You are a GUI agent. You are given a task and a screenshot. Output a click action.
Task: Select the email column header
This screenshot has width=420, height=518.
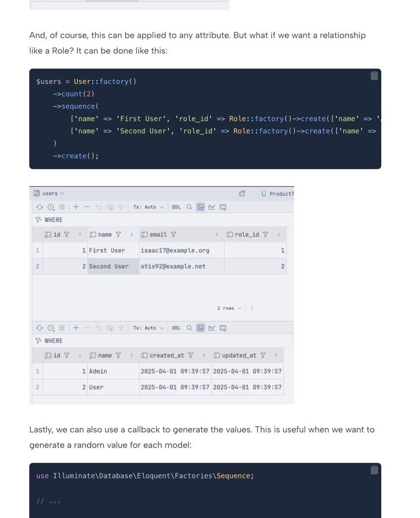point(181,234)
